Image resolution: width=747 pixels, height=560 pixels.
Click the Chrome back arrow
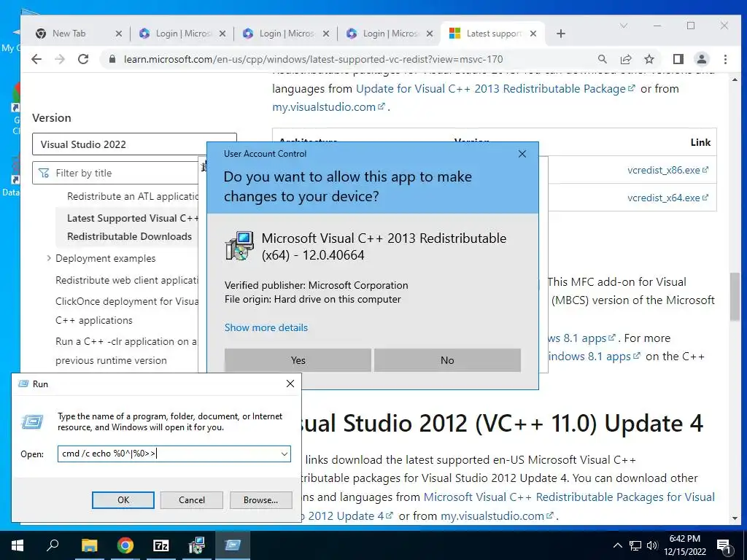coord(36,59)
